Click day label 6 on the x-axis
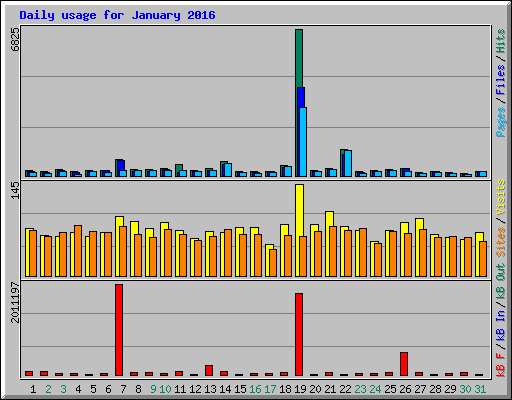Viewport: 512px width, 400px height. (108, 389)
